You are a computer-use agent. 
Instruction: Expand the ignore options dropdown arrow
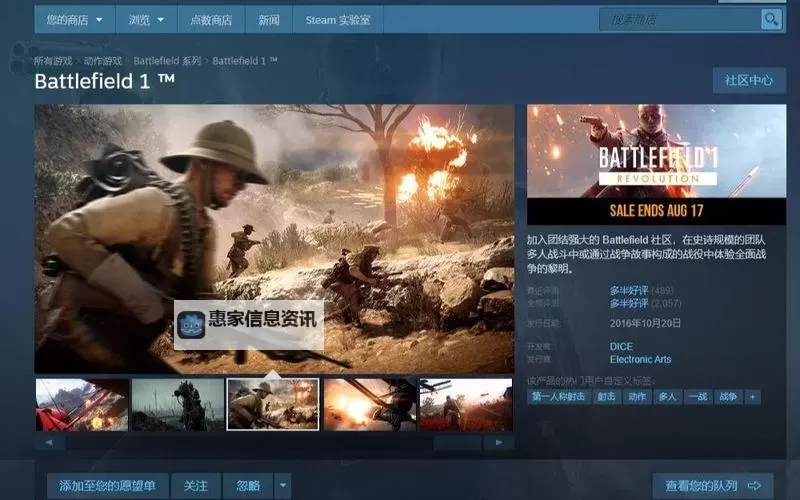click(283, 486)
